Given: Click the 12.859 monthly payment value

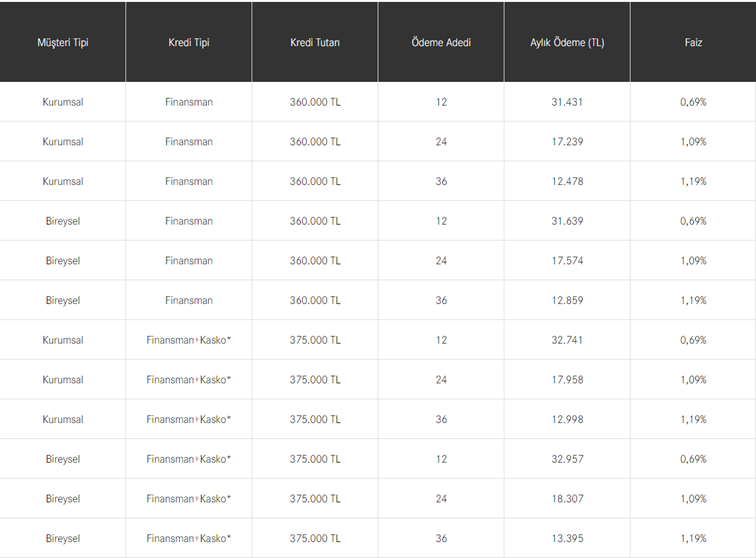Looking at the screenshot, I should 567,300.
